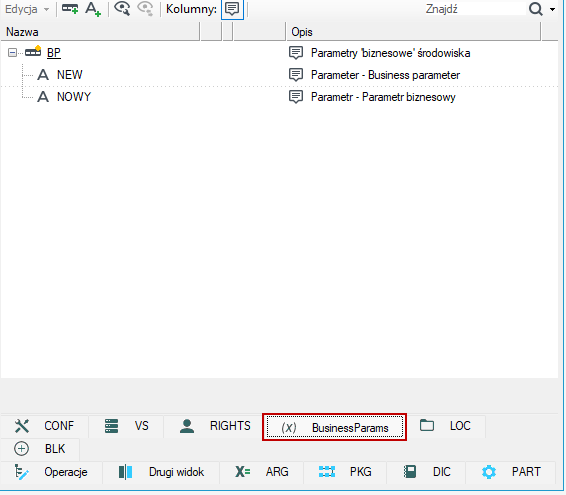
Task: Collapse the BP tree node
Action: (x=12, y=53)
